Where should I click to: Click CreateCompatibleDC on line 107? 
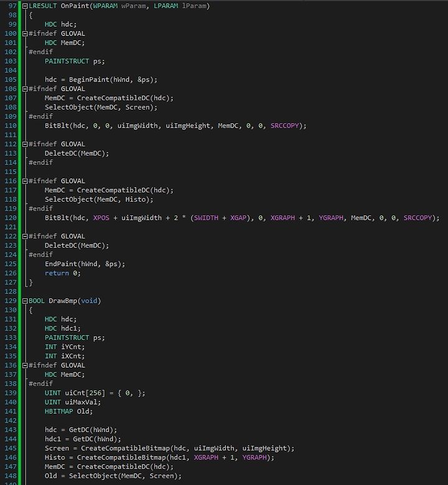pyautogui.click(x=113, y=98)
